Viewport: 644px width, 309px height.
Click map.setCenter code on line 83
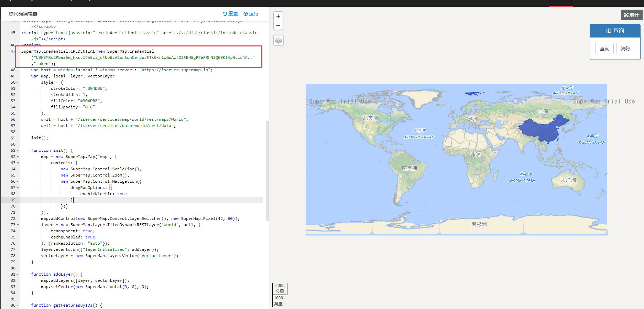(95, 287)
